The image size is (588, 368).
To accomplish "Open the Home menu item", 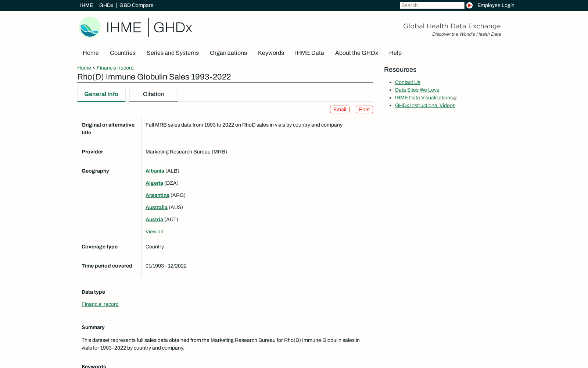I will (91, 53).
